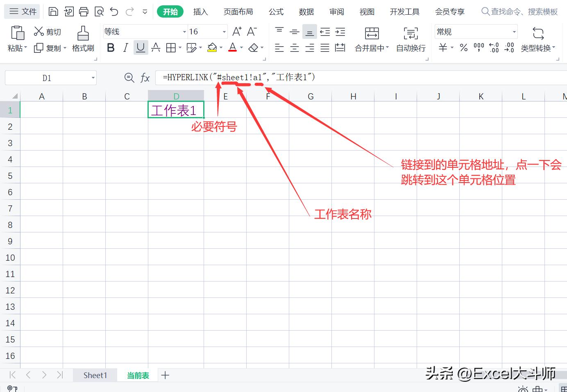Click the increase decimal places icon
This screenshot has height=392, width=567.
click(x=494, y=47)
